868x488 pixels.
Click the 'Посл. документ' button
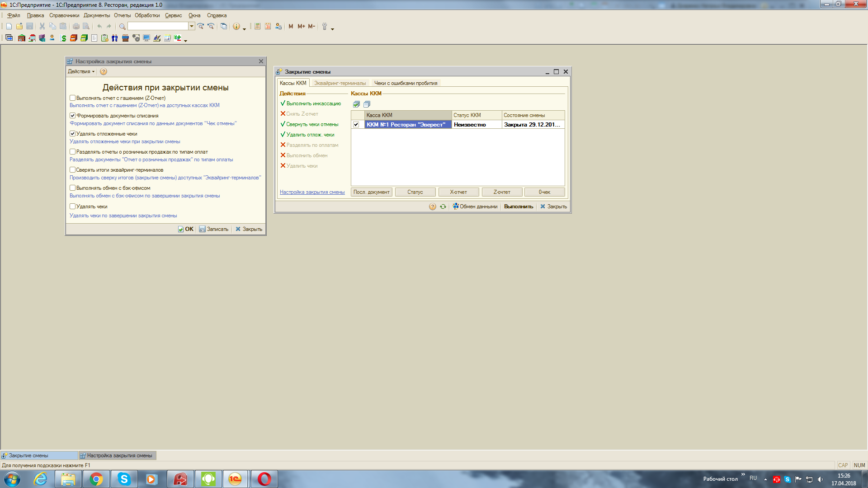371,192
